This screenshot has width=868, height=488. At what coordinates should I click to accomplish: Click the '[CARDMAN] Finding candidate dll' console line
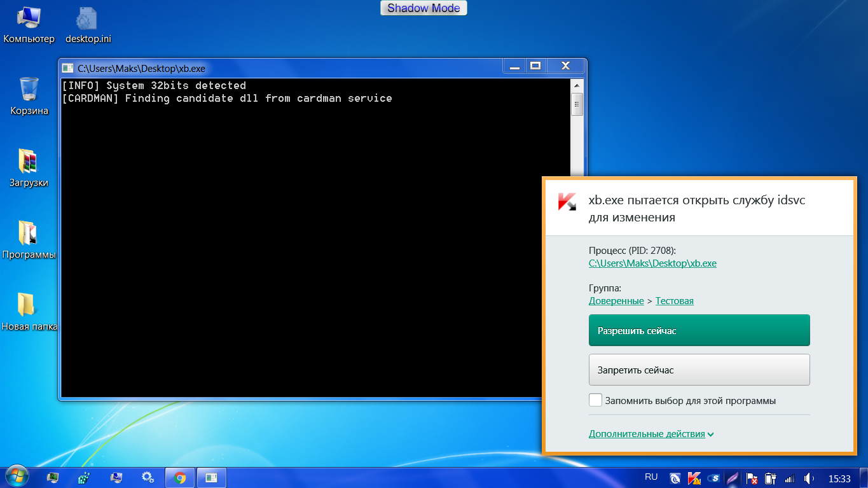(x=227, y=98)
